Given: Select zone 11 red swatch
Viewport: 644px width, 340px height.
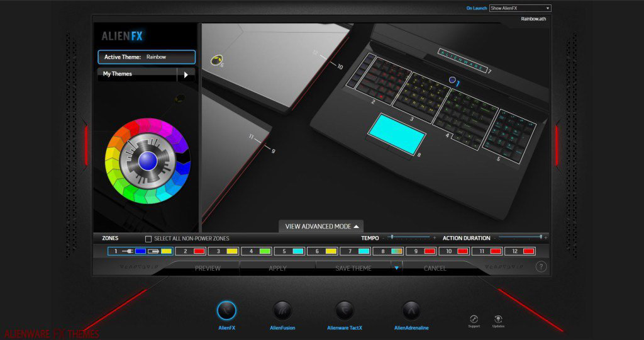Looking at the screenshot, I should coord(496,251).
